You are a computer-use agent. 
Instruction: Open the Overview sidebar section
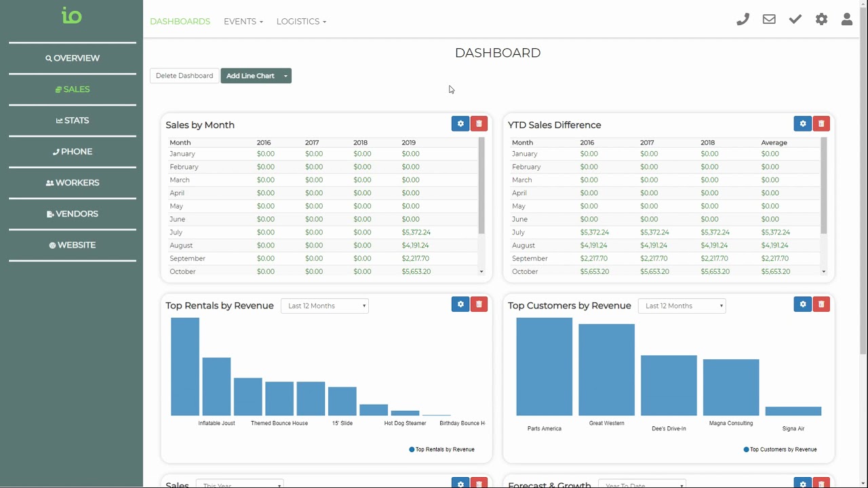[72, 58]
